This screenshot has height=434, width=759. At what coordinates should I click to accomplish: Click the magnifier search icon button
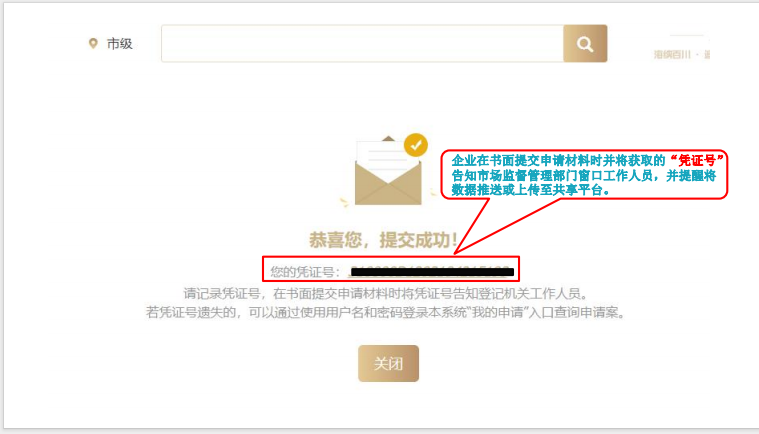pyautogui.click(x=585, y=44)
